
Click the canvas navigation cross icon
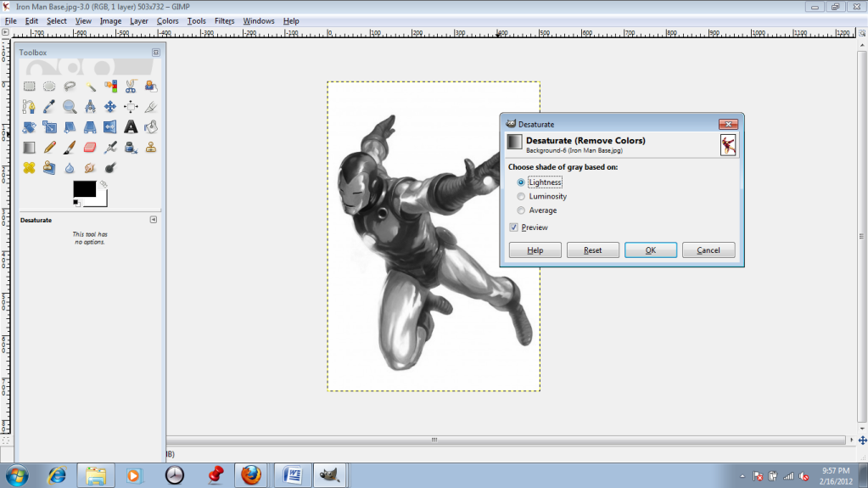tap(862, 440)
